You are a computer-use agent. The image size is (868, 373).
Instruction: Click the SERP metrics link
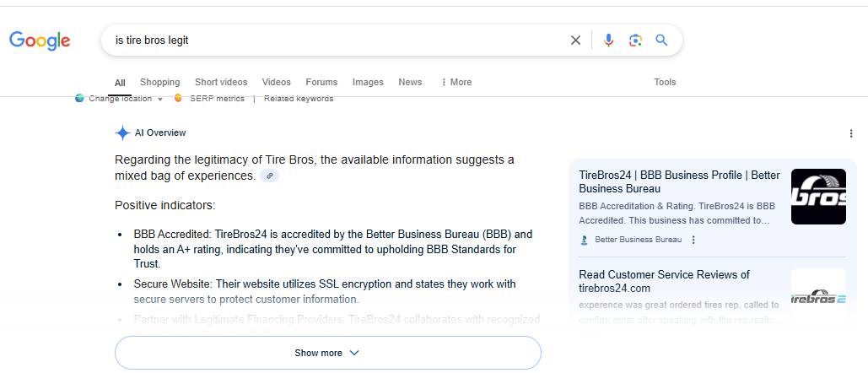[x=217, y=99]
